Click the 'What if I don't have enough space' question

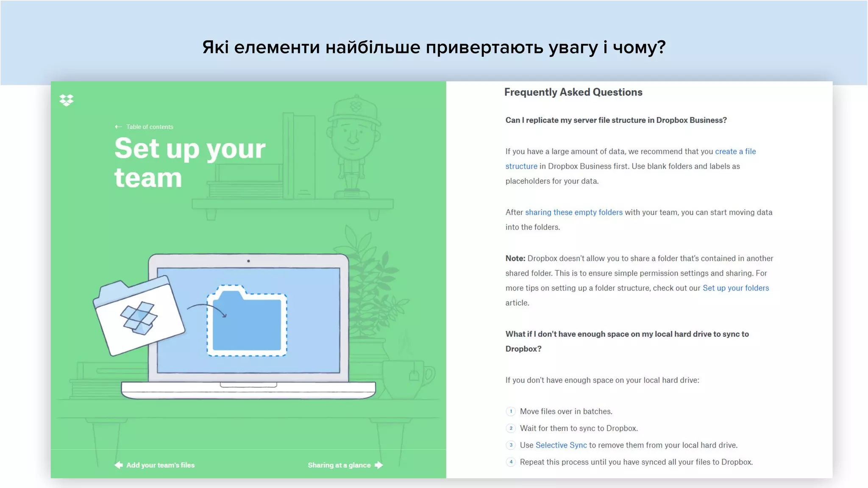coord(627,341)
